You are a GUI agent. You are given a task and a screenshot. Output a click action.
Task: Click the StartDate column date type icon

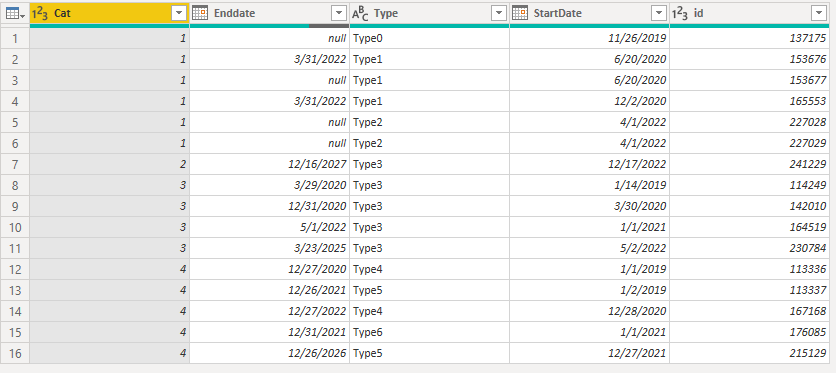coord(519,14)
